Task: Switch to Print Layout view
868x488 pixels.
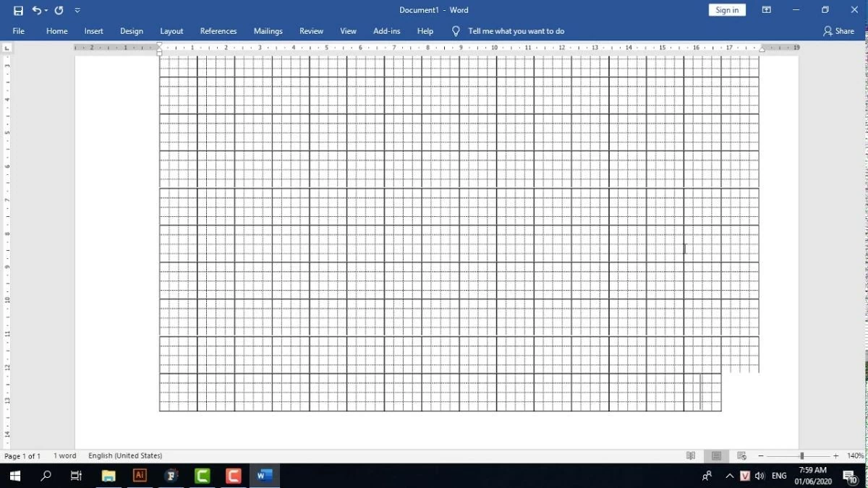Action: click(716, 456)
